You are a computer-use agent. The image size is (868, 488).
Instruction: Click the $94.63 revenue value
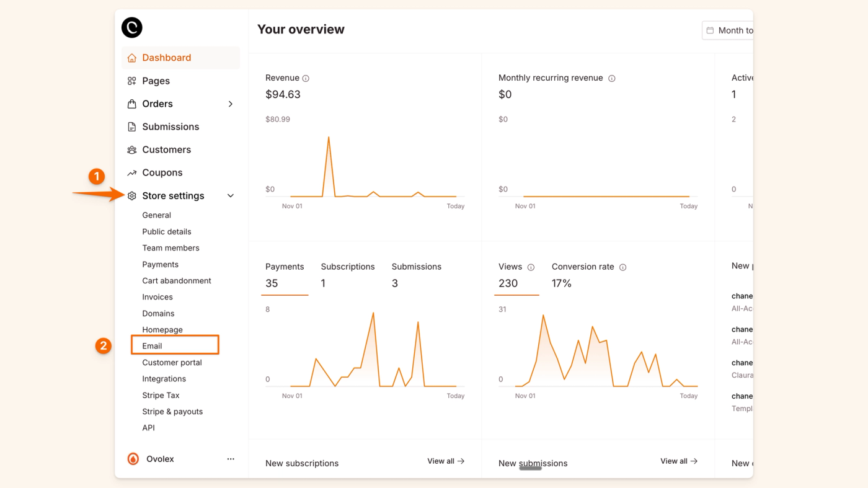283,94
